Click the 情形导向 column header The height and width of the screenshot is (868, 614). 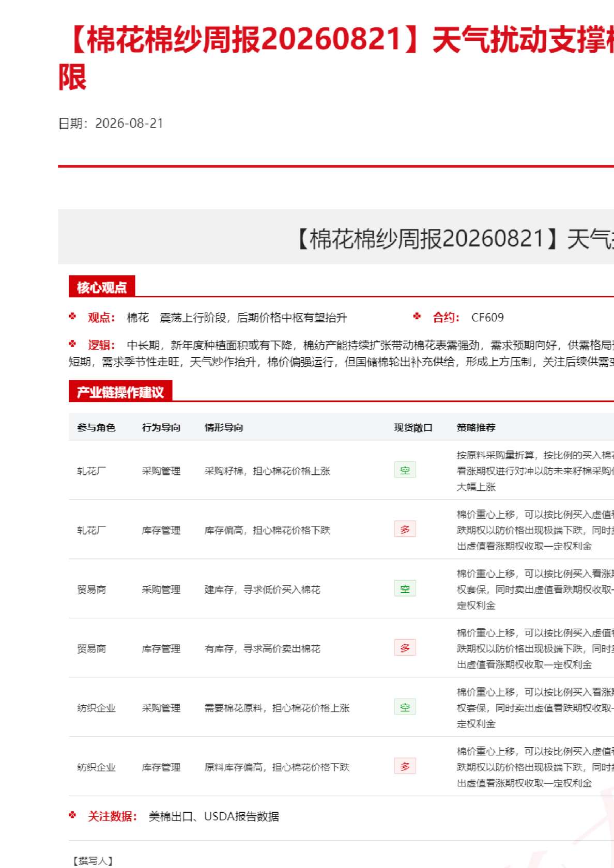[224, 427]
